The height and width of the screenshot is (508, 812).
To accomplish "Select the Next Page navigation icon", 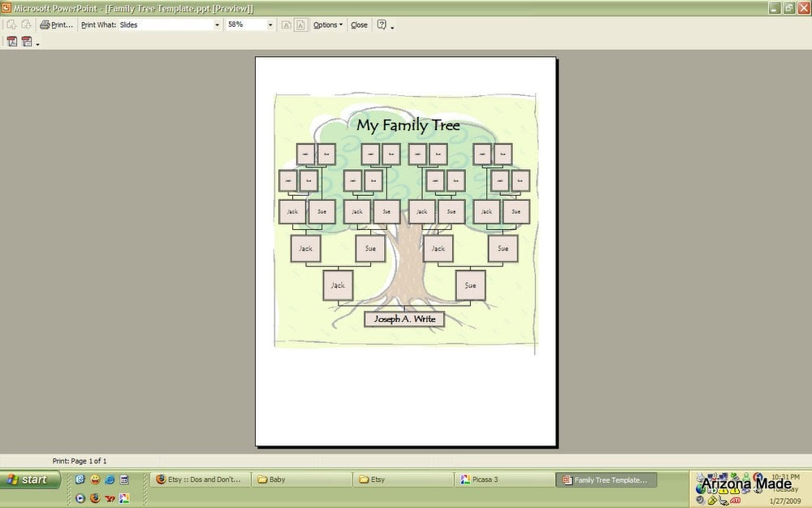I will [x=25, y=24].
